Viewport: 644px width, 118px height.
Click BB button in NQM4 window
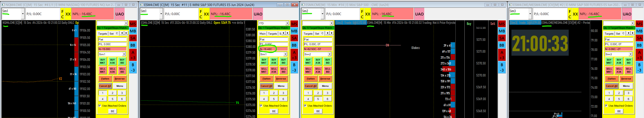click(x=133, y=45)
